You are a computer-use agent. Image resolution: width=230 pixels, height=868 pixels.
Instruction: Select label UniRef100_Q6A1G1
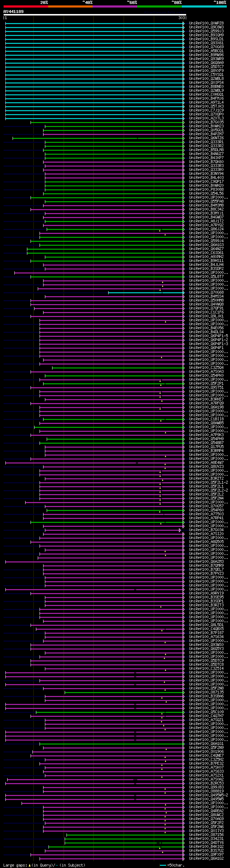click(x=206, y=743)
